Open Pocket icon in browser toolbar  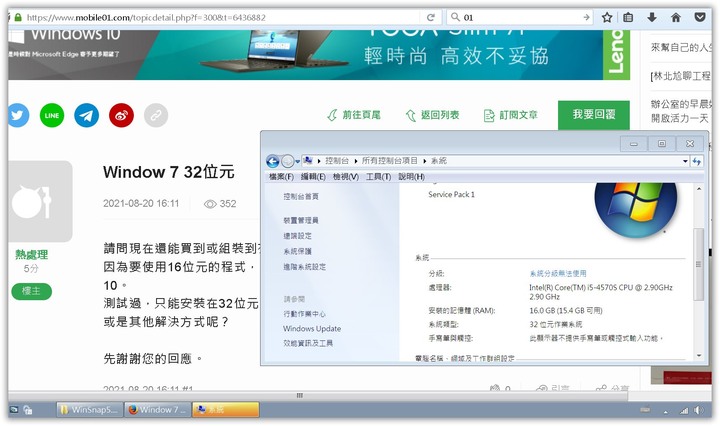700,17
